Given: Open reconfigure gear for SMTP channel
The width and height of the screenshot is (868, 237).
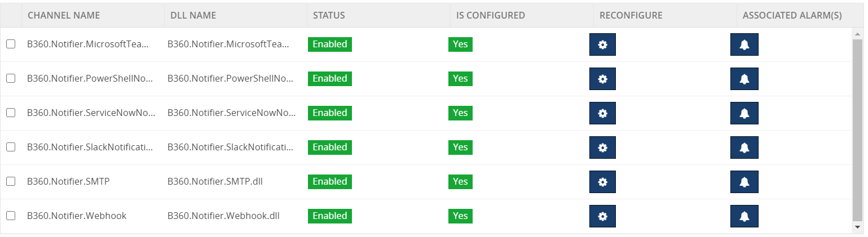Looking at the screenshot, I should point(602,182).
